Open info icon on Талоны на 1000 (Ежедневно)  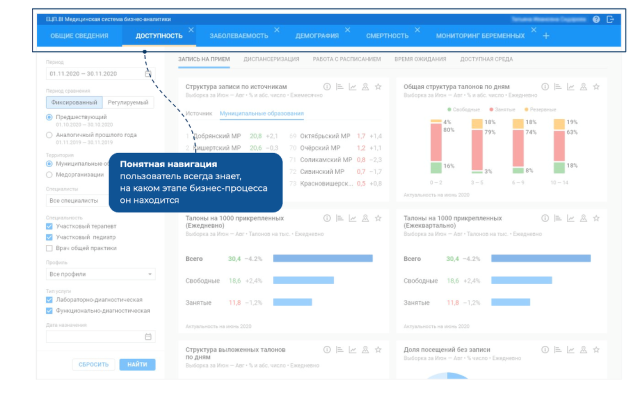tap(327, 218)
